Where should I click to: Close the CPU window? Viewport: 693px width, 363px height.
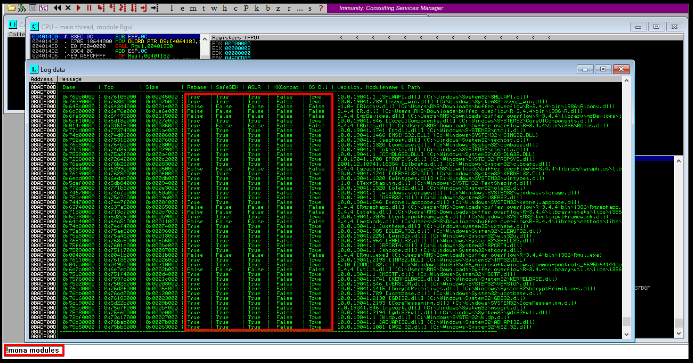(x=674, y=27)
